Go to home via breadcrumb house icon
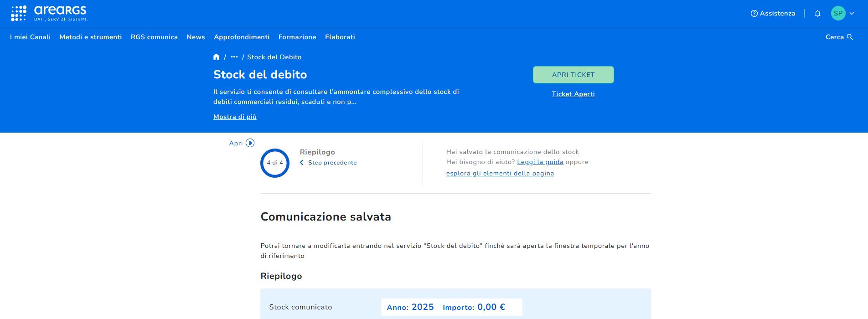 [x=216, y=57]
